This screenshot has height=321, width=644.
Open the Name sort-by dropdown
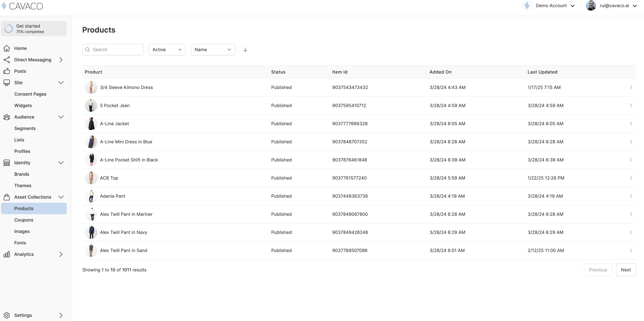[x=213, y=50]
